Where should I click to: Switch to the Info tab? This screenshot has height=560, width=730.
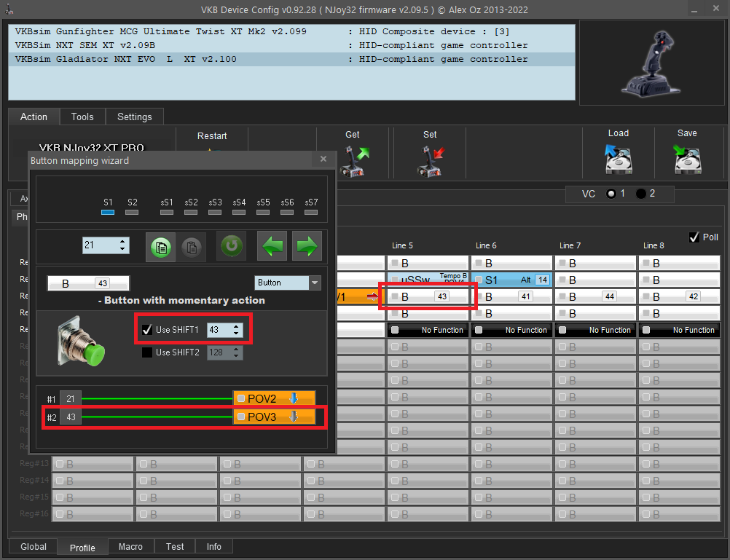point(214,546)
